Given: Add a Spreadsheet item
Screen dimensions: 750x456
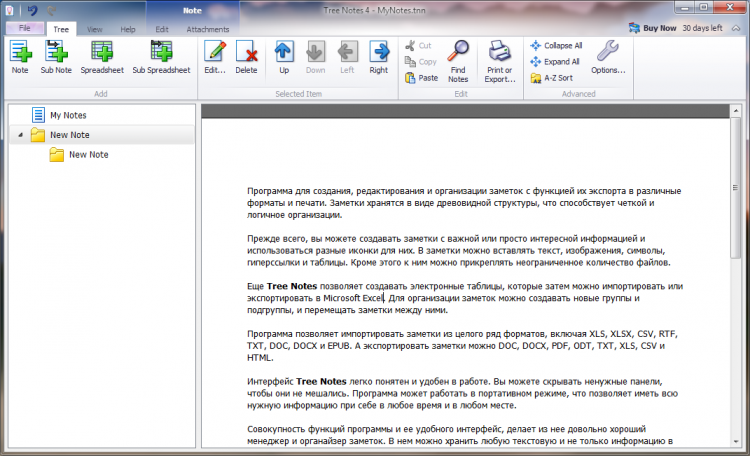Looking at the screenshot, I should [102, 57].
